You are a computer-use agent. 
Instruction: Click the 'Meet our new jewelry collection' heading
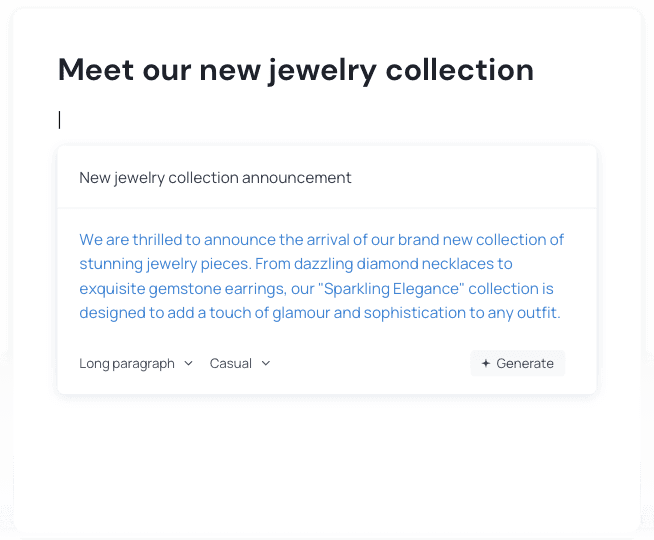(295, 70)
